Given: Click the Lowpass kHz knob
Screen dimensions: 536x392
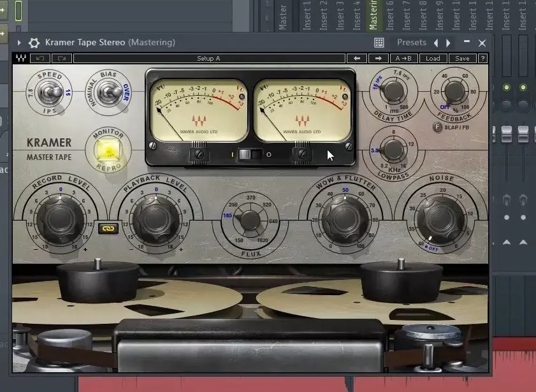Looking at the screenshot, I should [393, 149].
